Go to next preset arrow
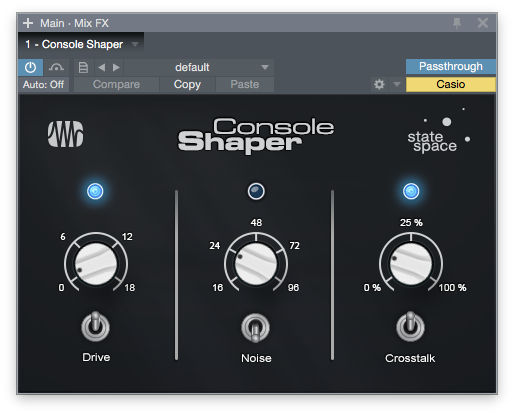 [116, 68]
